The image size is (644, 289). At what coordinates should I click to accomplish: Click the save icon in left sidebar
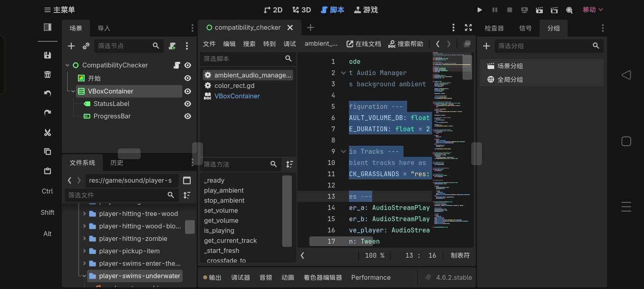[47, 55]
